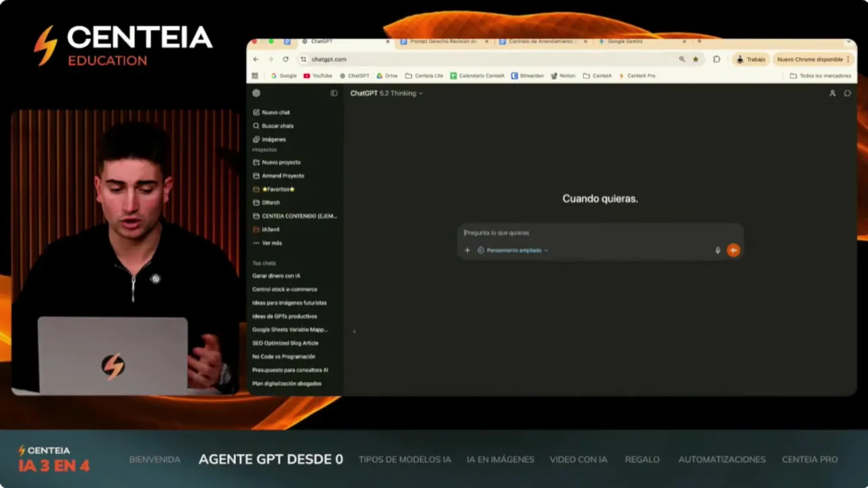The height and width of the screenshot is (488, 868).
Task: Open the IA3en4 project
Action: (x=267, y=230)
